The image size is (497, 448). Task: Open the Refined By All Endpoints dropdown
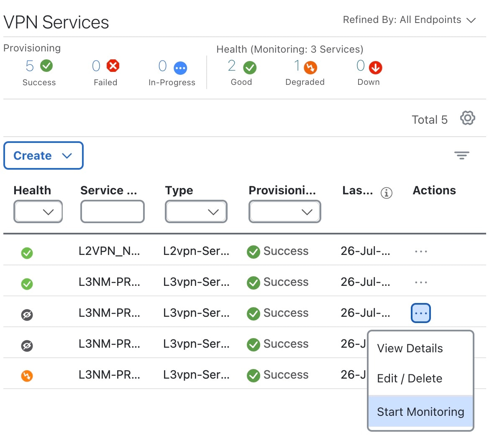(x=409, y=20)
